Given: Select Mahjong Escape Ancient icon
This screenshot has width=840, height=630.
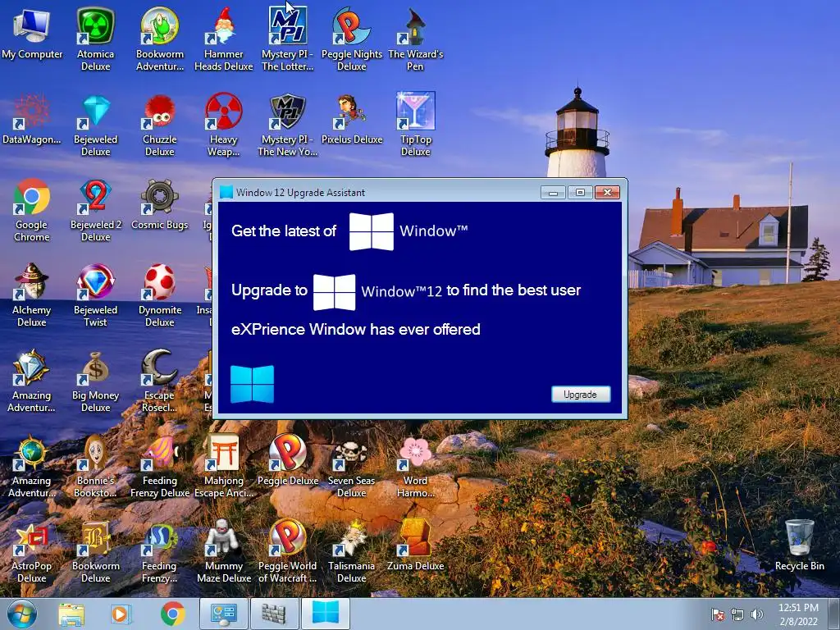Looking at the screenshot, I should click(x=223, y=466).
